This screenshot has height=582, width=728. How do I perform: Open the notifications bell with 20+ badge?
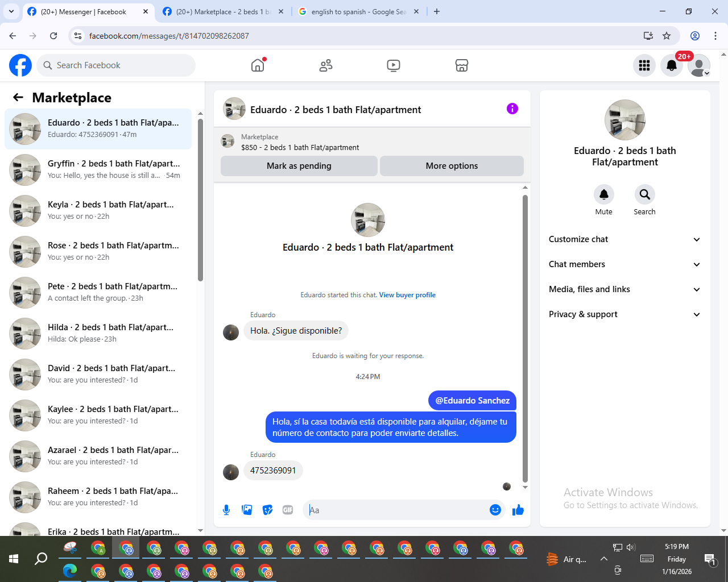click(672, 65)
